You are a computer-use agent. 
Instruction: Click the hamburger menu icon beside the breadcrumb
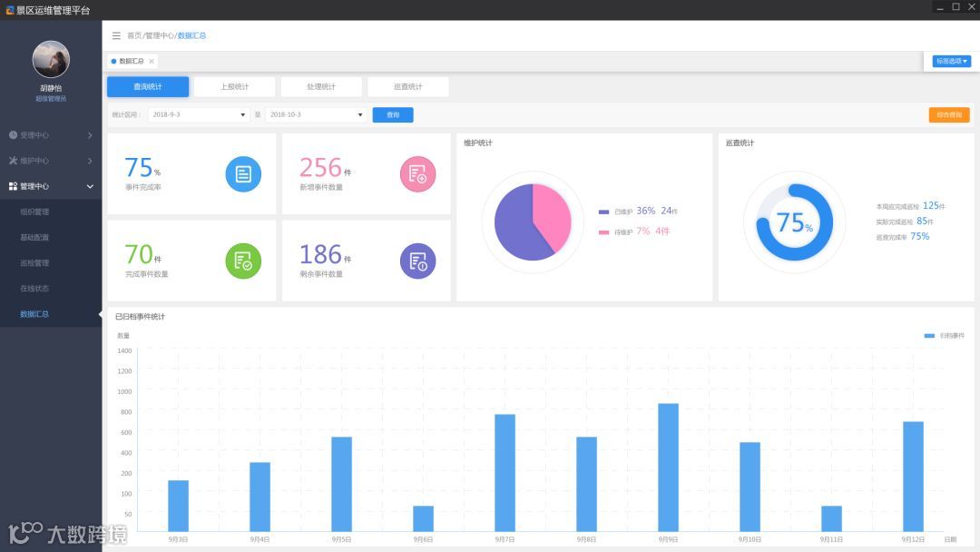116,35
